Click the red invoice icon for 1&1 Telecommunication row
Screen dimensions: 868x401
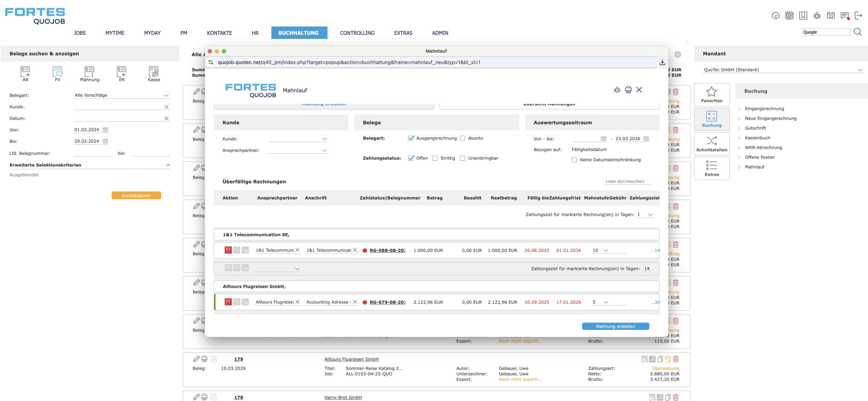(x=228, y=250)
